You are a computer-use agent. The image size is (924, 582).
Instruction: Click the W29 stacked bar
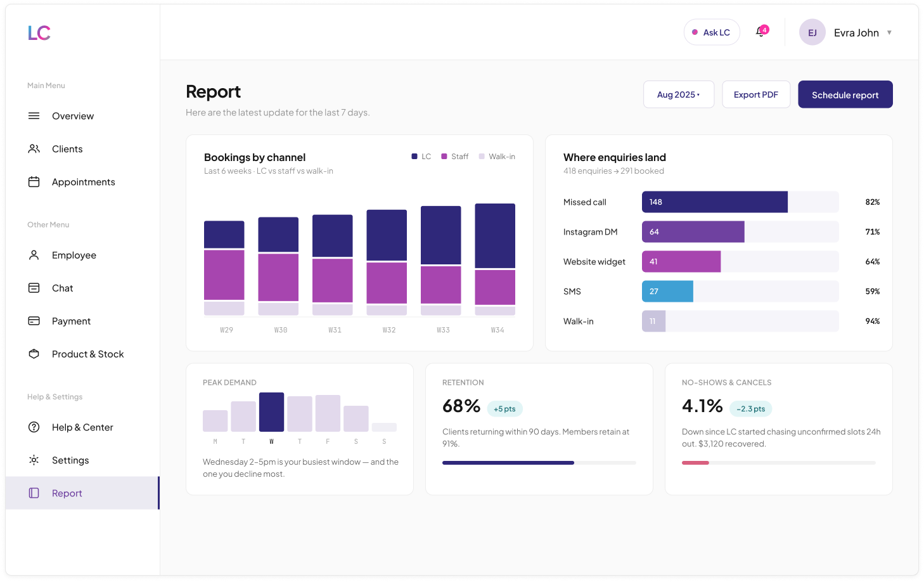pyautogui.click(x=224, y=268)
